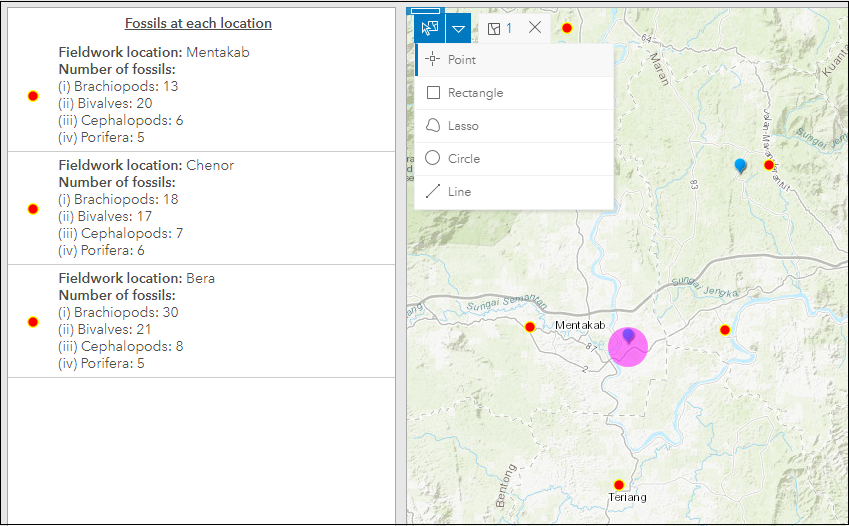Activate the select tool button
The image size is (849, 526).
pyautogui.click(x=430, y=28)
